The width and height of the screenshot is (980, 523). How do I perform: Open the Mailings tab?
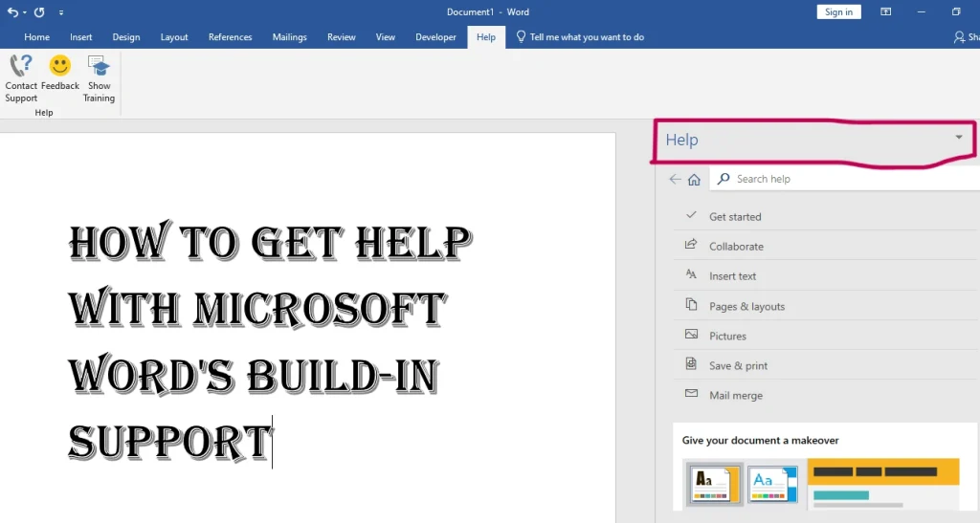click(x=289, y=37)
